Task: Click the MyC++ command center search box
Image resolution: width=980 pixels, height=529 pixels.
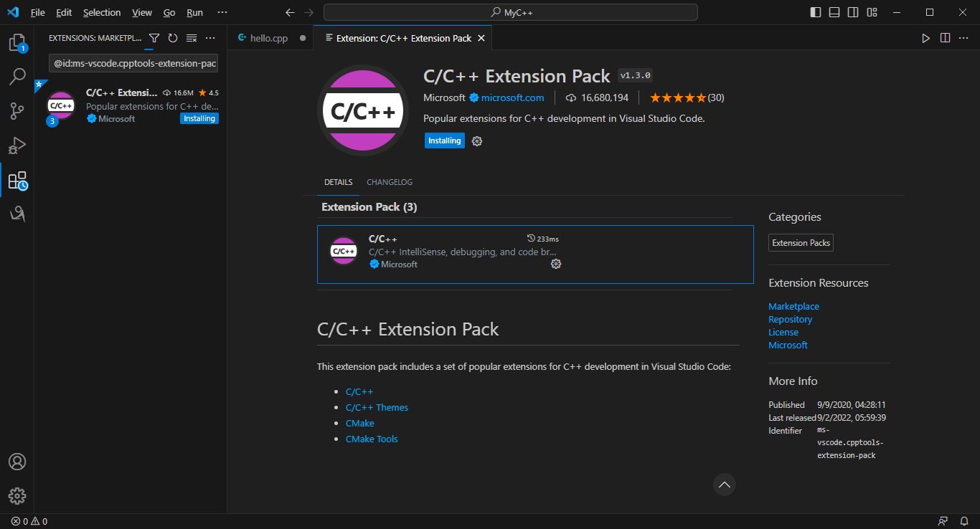Action: tap(511, 12)
